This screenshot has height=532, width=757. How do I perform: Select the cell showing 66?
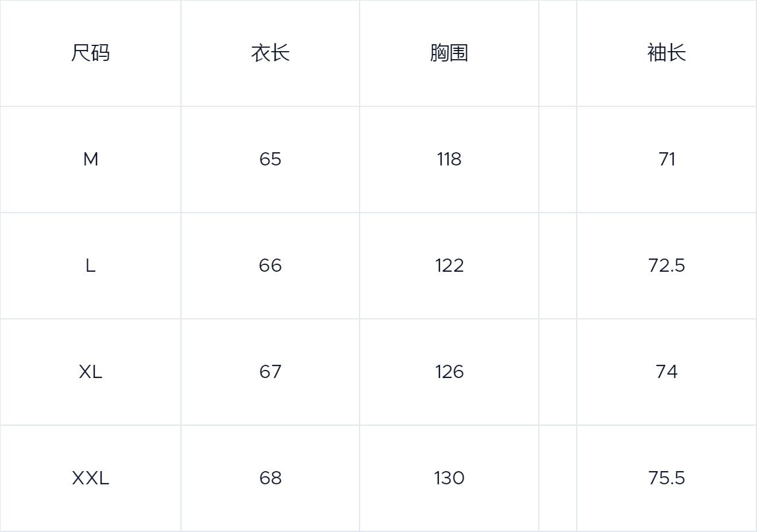[270, 265]
